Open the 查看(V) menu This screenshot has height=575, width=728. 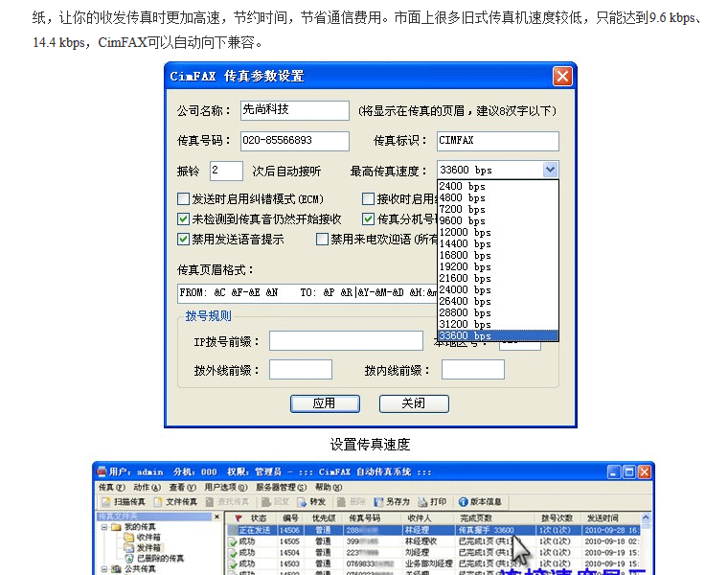click(x=182, y=487)
